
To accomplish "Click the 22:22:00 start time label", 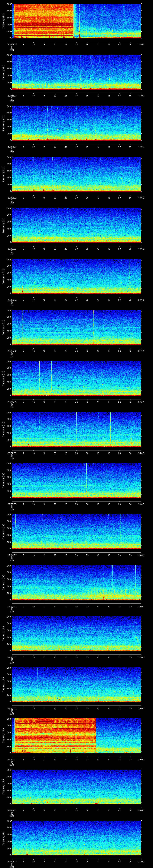I will [12, 453].
